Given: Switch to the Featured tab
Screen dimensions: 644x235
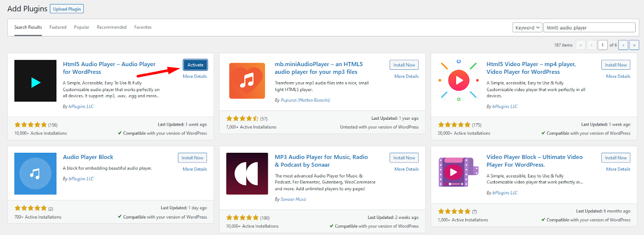Looking at the screenshot, I should click(58, 27).
